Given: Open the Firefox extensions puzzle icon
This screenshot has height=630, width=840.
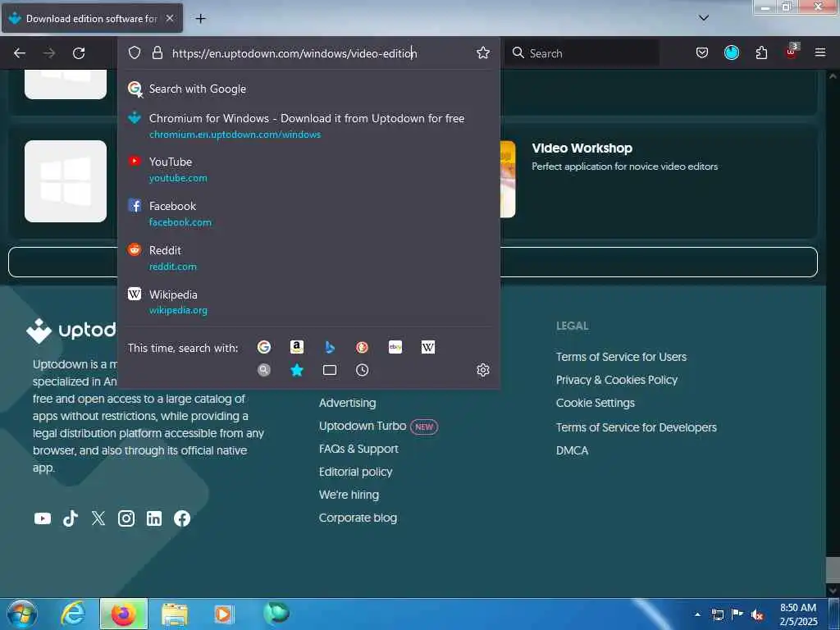Looking at the screenshot, I should (761, 52).
